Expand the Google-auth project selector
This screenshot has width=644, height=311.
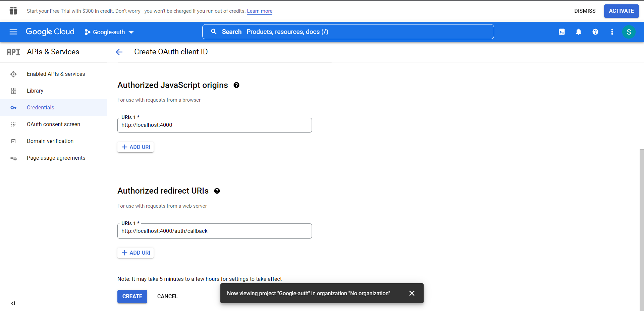coord(109,32)
